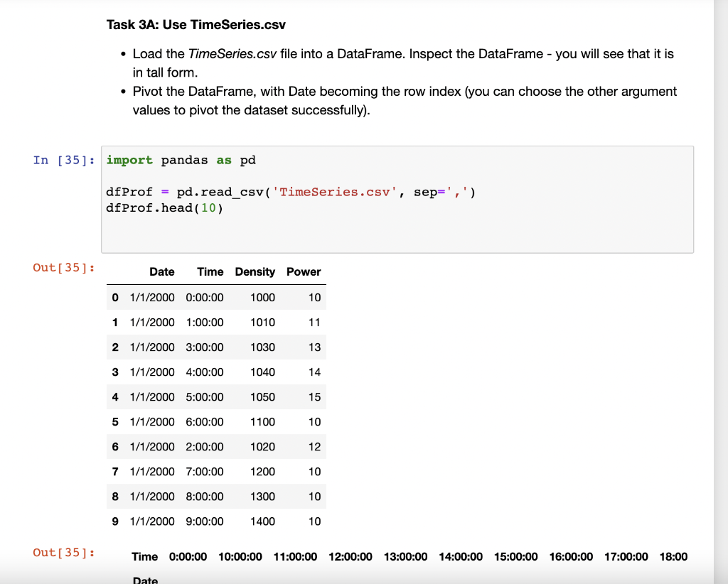The width and height of the screenshot is (728, 584).
Task: Click the Task 3A heading text
Action: click(196, 24)
